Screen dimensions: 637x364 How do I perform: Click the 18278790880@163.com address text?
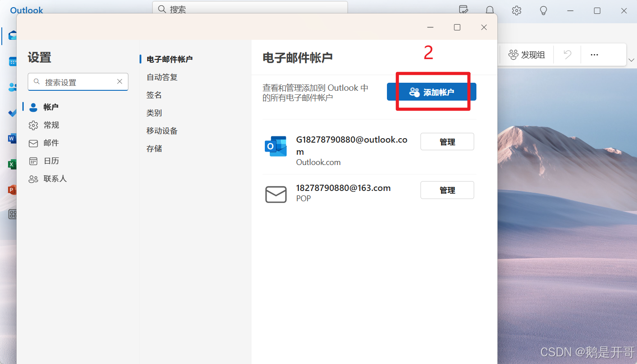[x=344, y=188]
